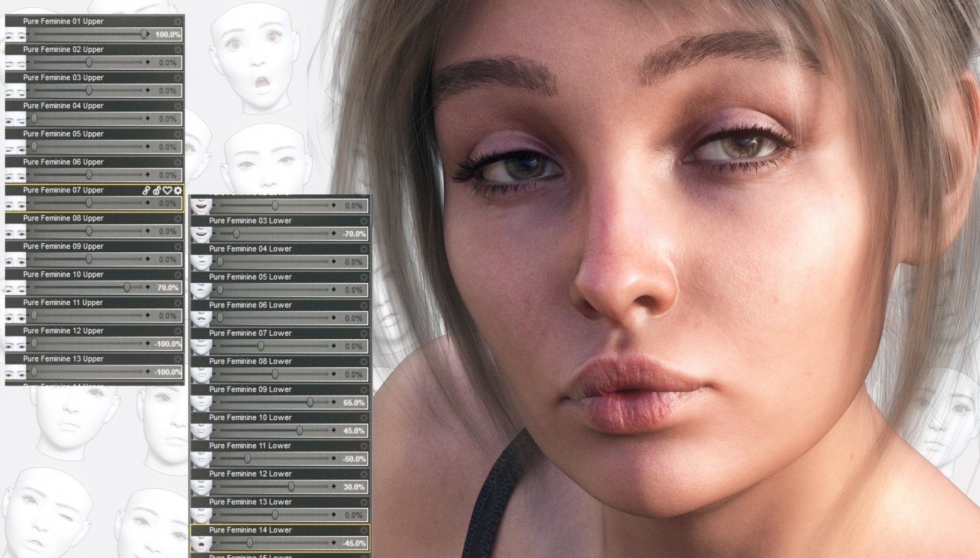Open gear menu of Pure Feminine 14 Lower
The image size is (980, 558).
[364, 530]
